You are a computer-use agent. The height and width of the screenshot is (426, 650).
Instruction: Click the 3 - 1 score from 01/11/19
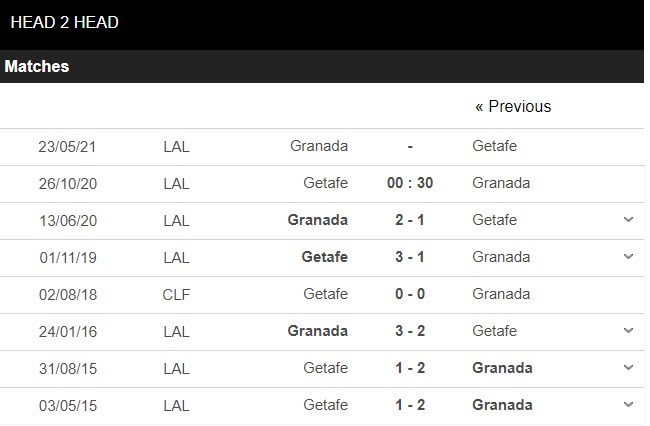click(410, 257)
